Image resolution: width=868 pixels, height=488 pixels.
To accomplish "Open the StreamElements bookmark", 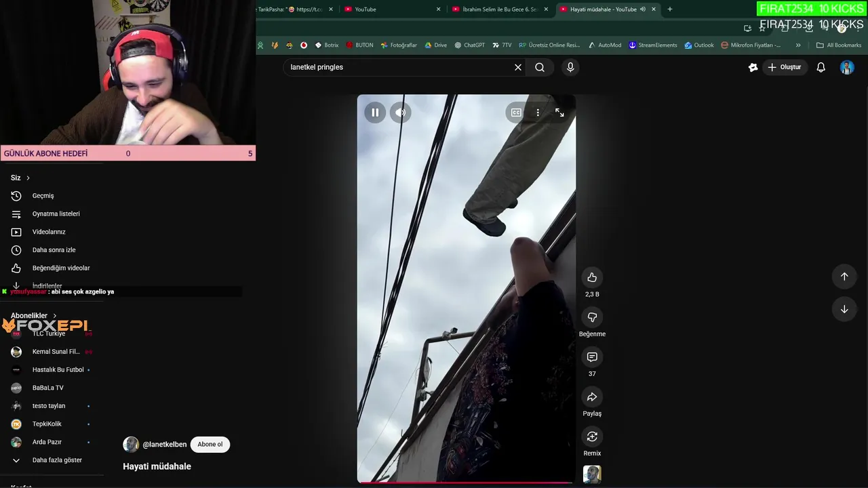I will [x=652, y=45].
